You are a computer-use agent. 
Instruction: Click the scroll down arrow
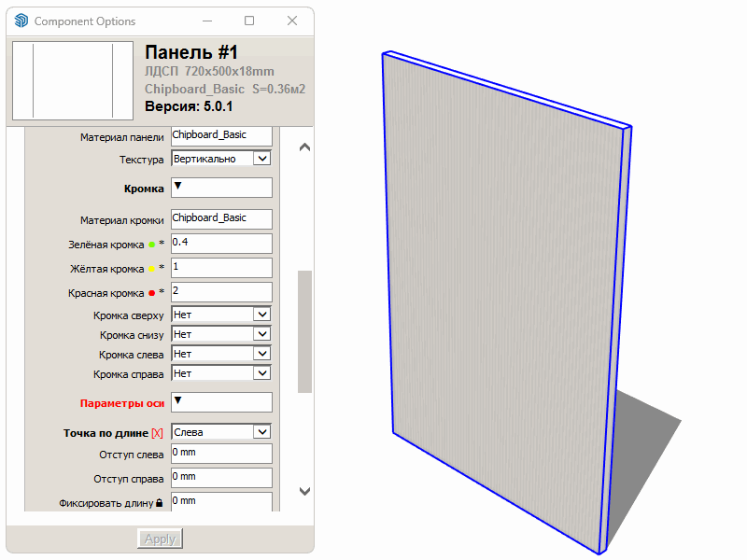(x=304, y=491)
